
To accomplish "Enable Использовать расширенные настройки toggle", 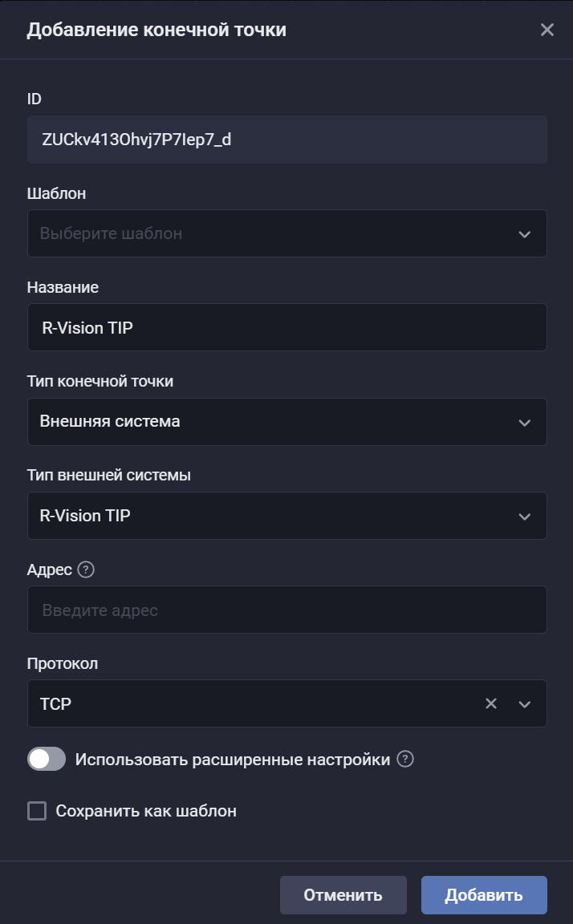I will coord(46,758).
